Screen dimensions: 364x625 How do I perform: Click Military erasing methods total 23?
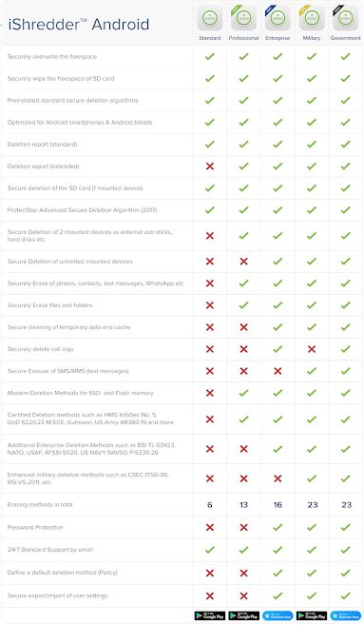coord(313,505)
